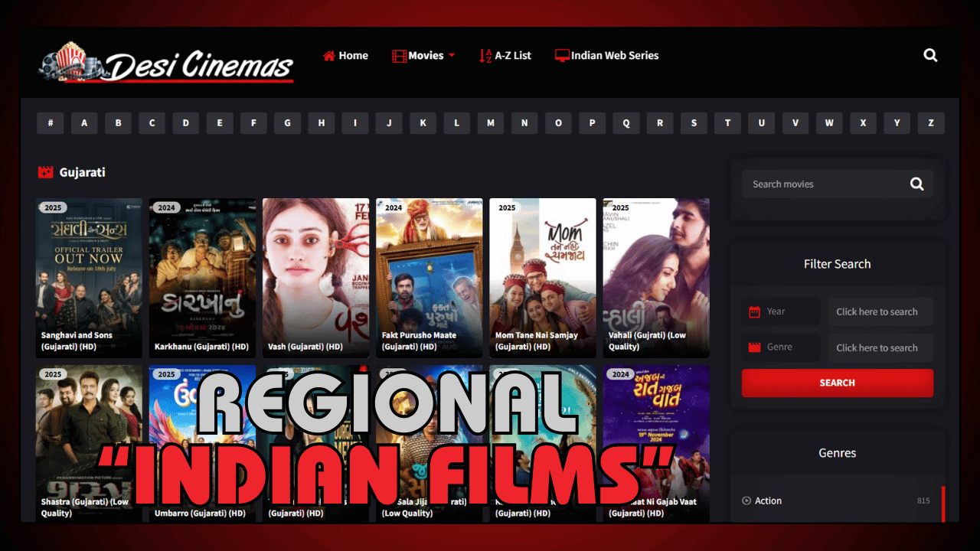Screen dimensions: 980x551
Task: Filter titles by letter X
Action: tap(863, 123)
